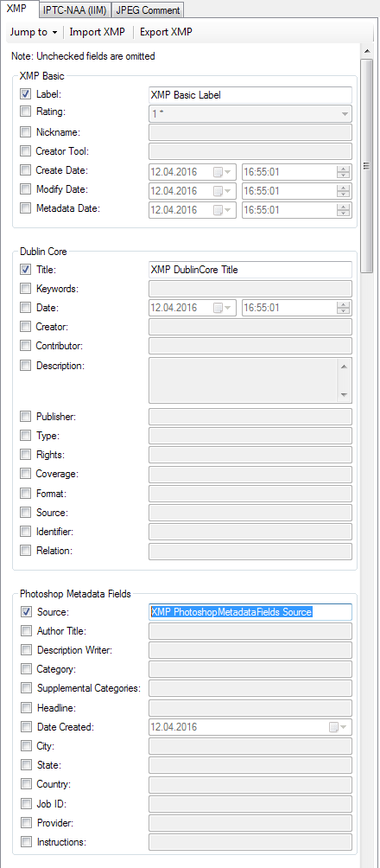Enable the Relation checkbox
The height and width of the screenshot is (868, 380).
click(25, 550)
